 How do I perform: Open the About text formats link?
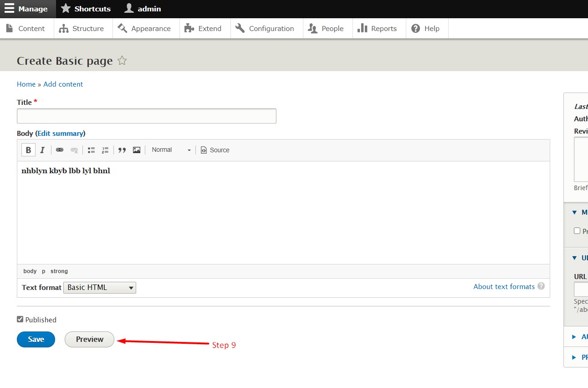coord(504,286)
